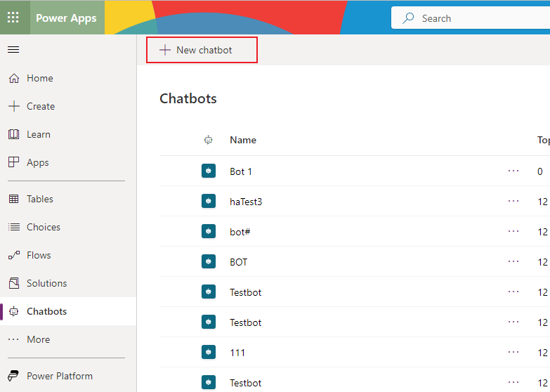550x392 pixels.
Task: Expand the More item in sidebar
Action: click(68, 339)
